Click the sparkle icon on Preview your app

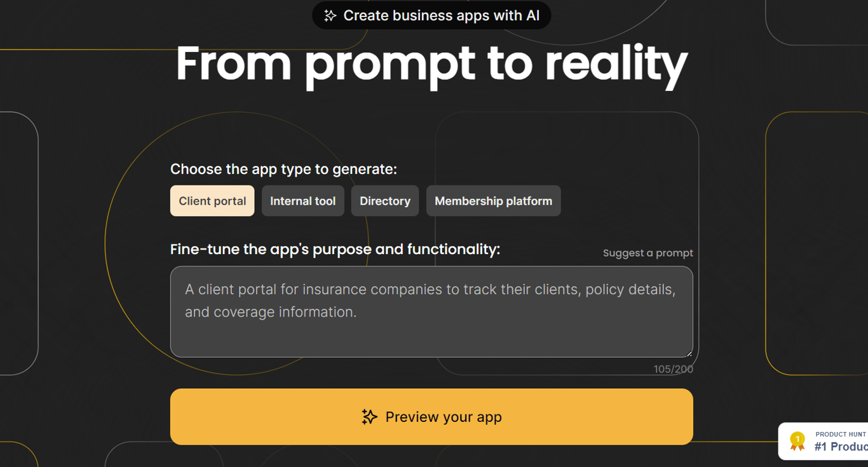tap(369, 417)
